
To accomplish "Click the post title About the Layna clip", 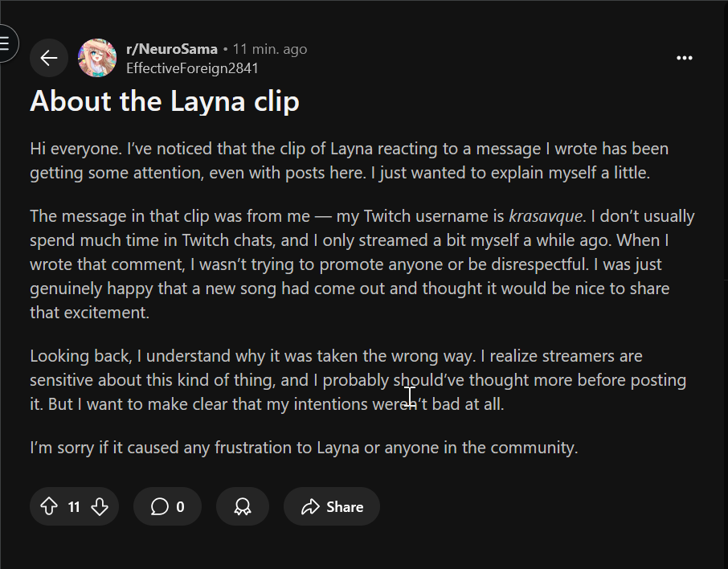I will point(165,102).
